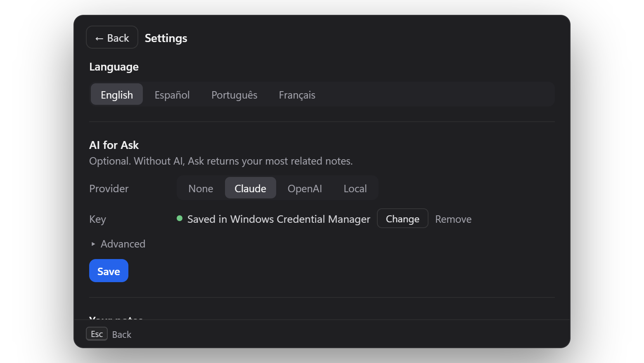Click Change to update the key

pos(402,219)
